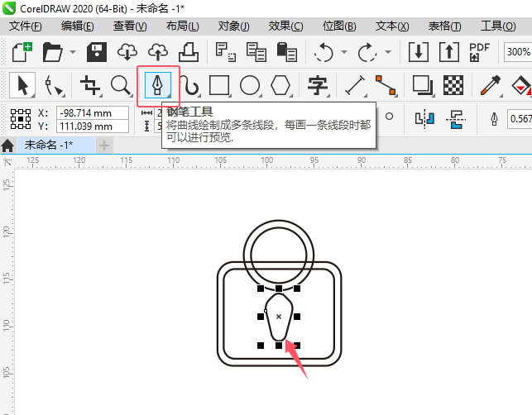
Task: Click the Mirror vertically icon
Action: (x=456, y=119)
